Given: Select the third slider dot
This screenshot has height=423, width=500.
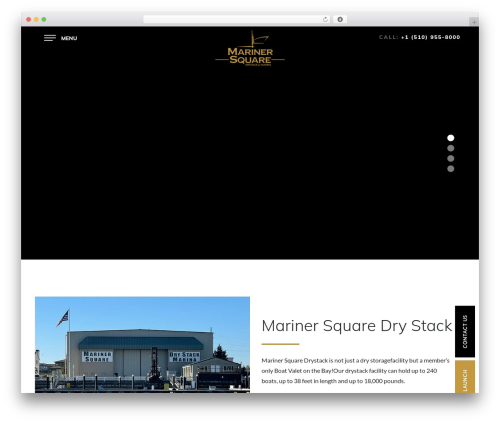Looking at the screenshot, I should click(x=451, y=158).
